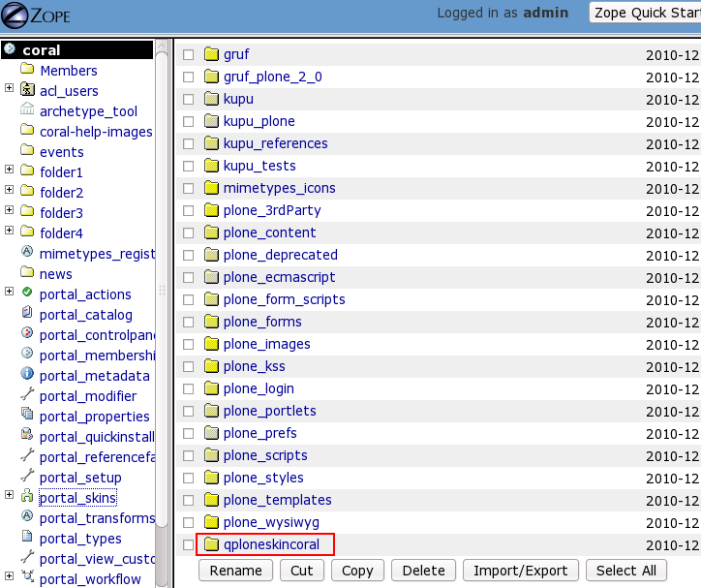Expand the folder4 tree node

(x=9, y=231)
